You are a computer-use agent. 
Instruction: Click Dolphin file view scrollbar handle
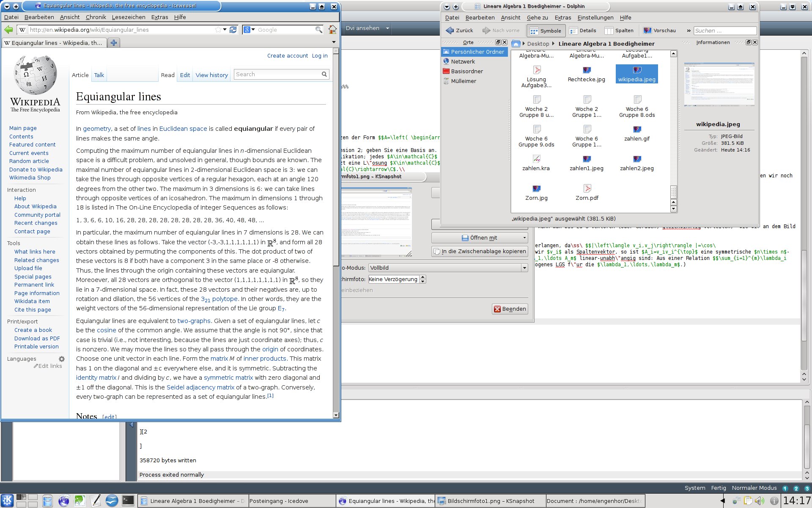[674, 192]
